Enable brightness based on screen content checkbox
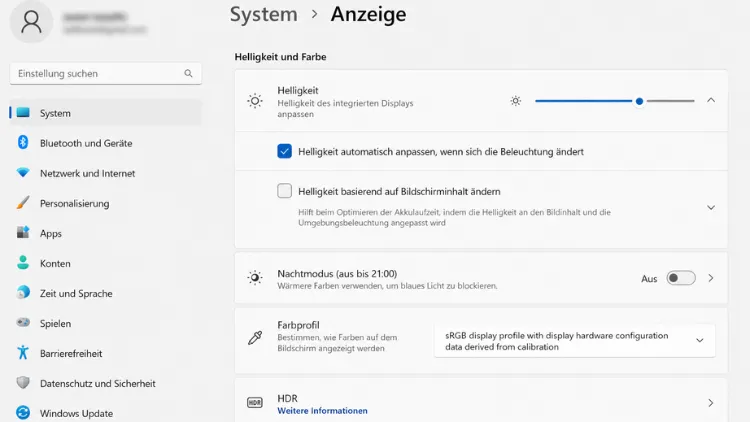The image size is (750, 422). click(285, 191)
